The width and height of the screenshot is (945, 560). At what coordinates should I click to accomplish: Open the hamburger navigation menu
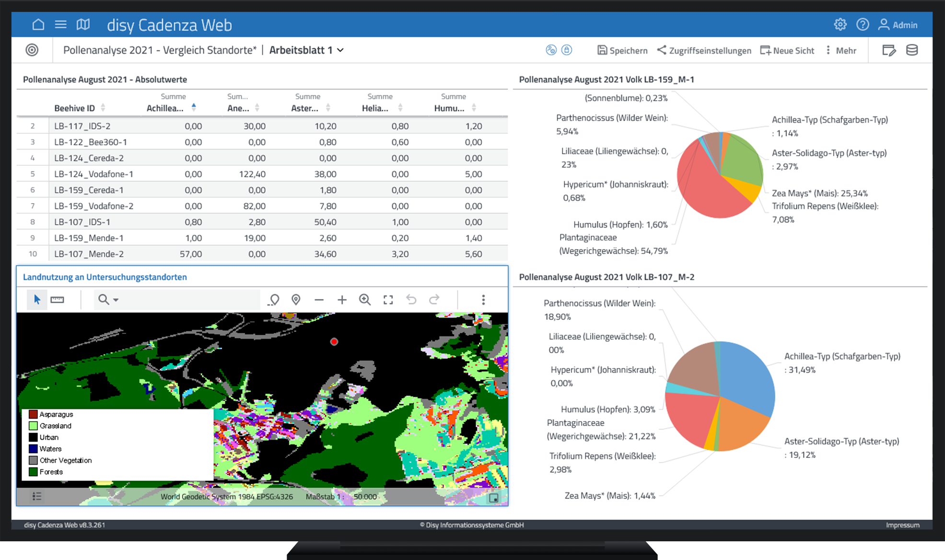[x=60, y=24]
